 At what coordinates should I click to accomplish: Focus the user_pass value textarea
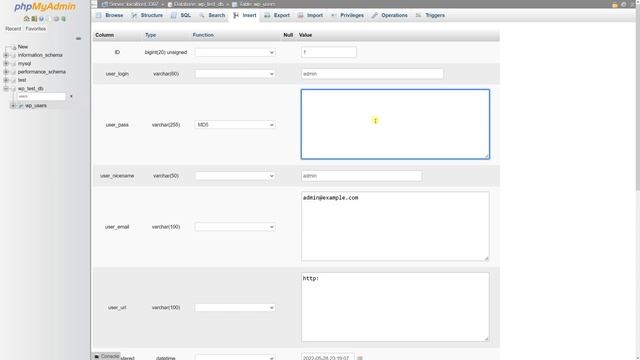click(x=395, y=124)
